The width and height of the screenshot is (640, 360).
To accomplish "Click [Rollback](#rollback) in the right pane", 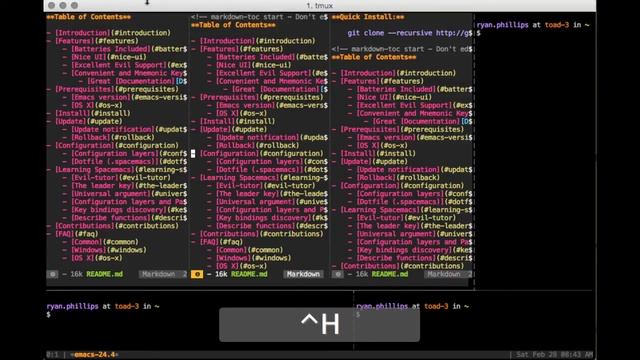I will [398, 178].
